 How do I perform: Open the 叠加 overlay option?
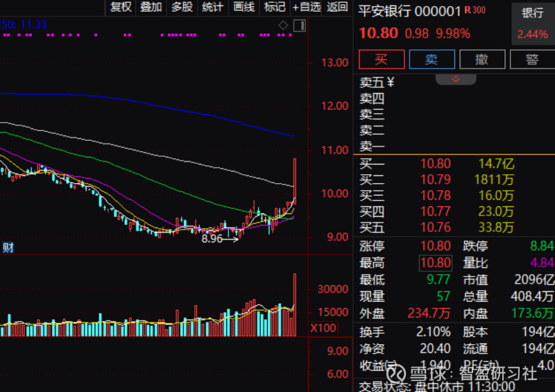point(151,7)
